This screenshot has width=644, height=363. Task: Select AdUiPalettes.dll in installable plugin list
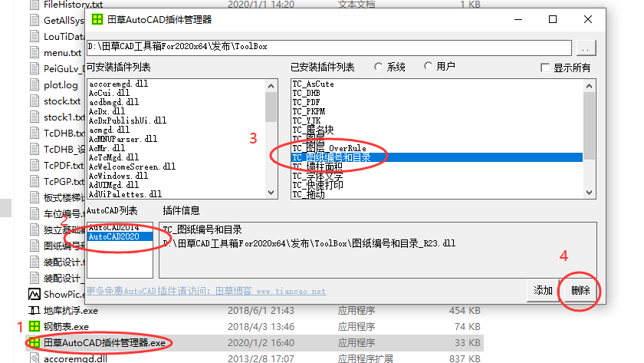[125, 194]
